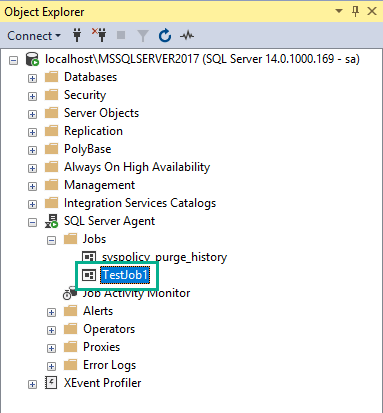This screenshot has width=383, height=413.
Task: Expand the Operators node
Action: pyautogui.click(x=51, y=330)
